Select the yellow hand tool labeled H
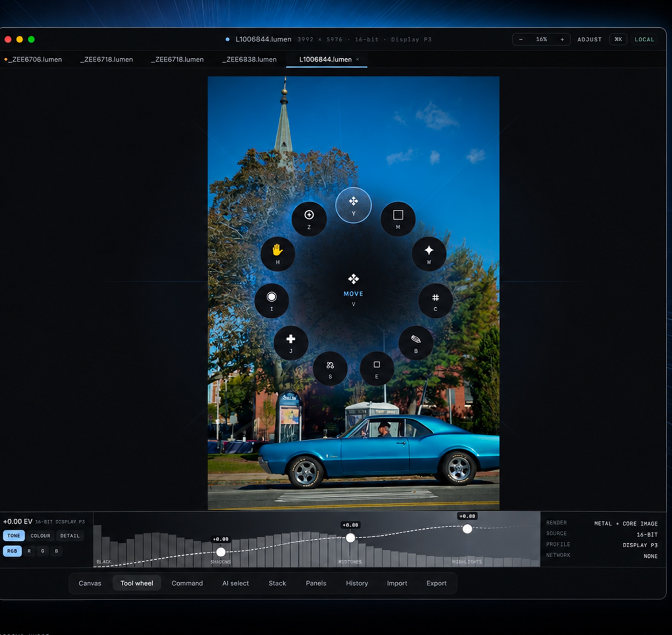Image resolution: width=672 pixels, height=635 pixels. tap(278, 254)
